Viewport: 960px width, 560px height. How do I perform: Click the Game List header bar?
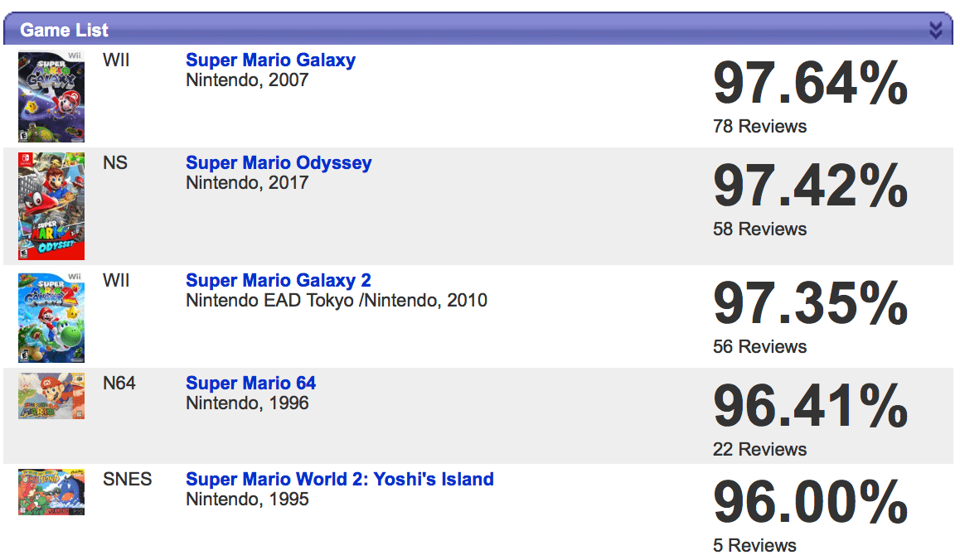pos(478,29)
